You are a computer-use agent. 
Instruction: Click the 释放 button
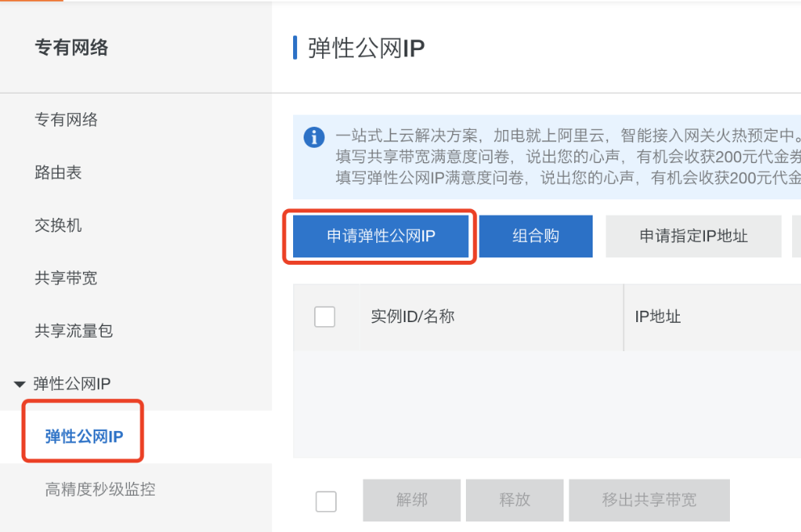[x=514, y=501]
